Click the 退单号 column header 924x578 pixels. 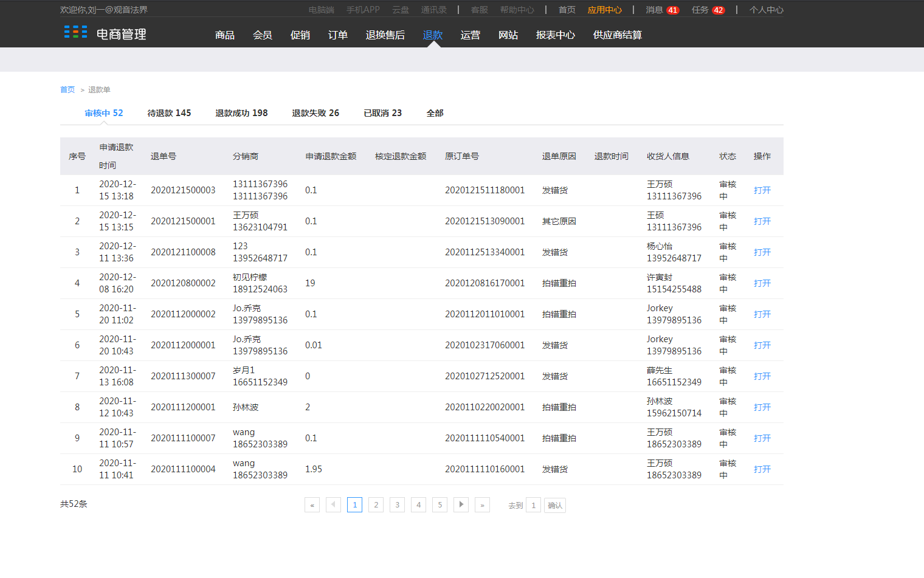coord(164,156)
